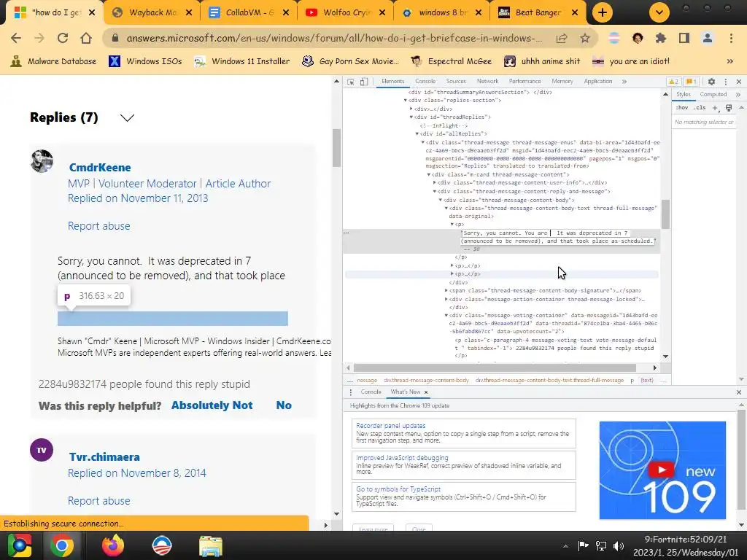This screenshot has width=747, height=560.
Task: Toggle the :hov element state button
Action: coord(682,108)
